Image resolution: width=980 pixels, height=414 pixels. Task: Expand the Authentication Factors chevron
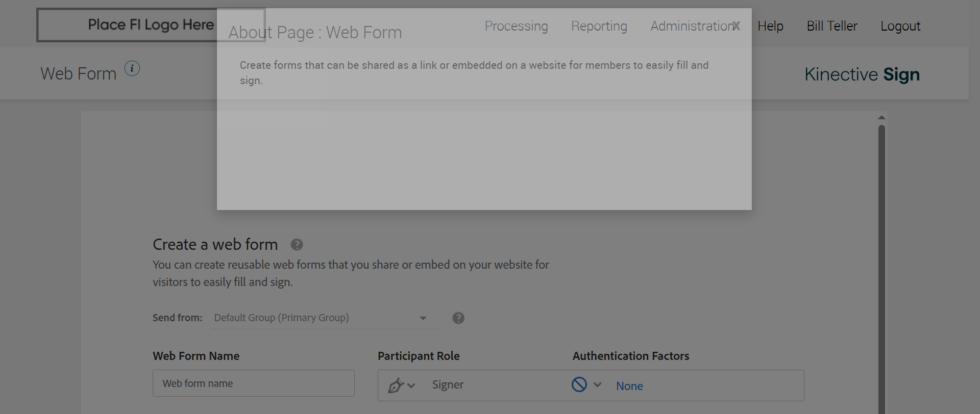(x=598, y=385)
